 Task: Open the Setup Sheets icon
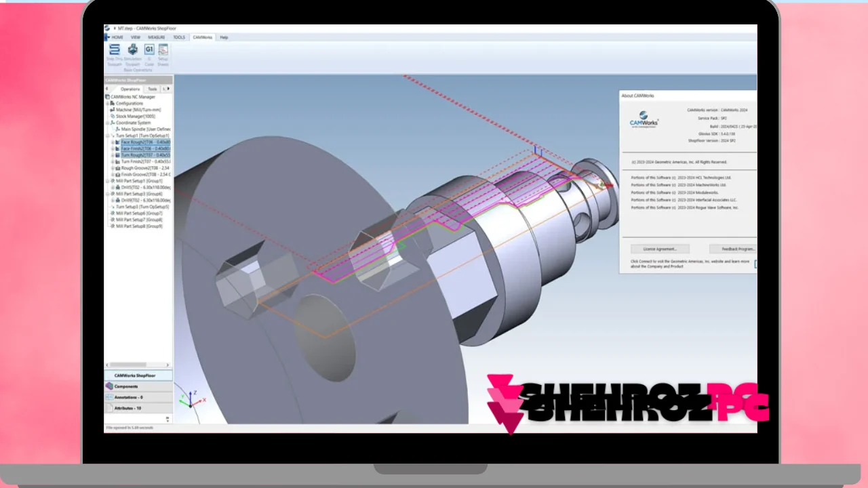163,49
